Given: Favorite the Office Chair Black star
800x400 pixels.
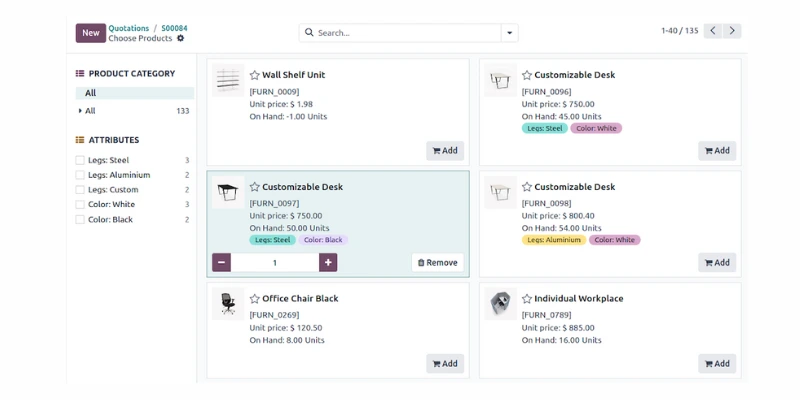Looking at the screenshot, I should [255, 298].
